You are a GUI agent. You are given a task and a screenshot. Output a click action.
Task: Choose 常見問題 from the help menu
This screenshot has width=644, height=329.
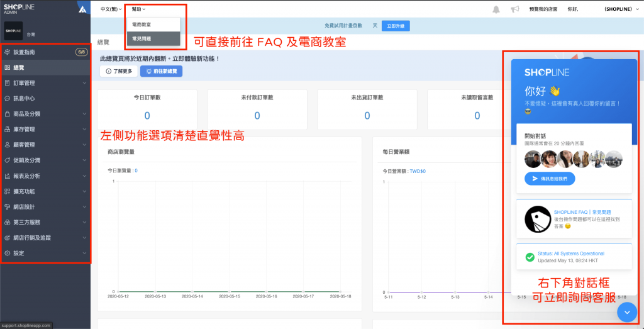coord(142,39)
